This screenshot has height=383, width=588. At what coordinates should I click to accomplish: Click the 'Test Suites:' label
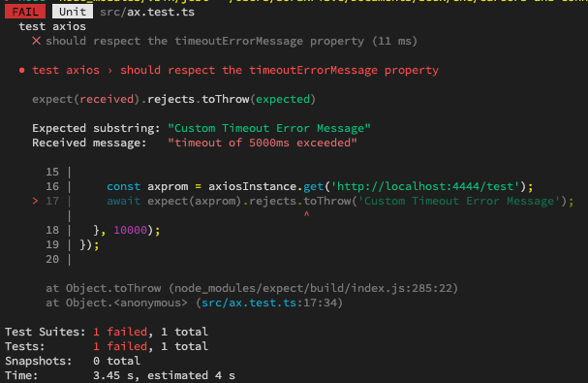(x=45, y=332)
